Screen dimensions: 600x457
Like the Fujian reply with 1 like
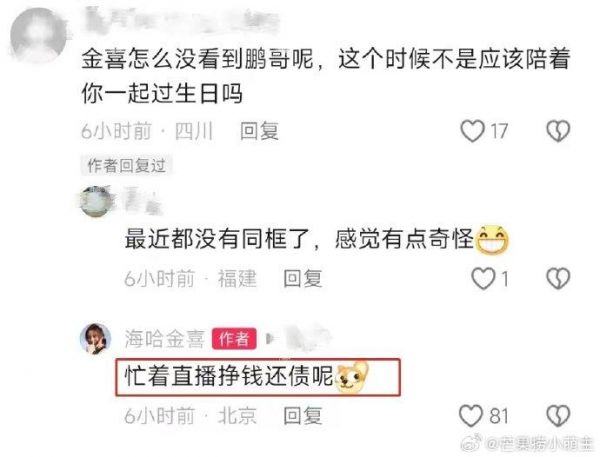483,278
